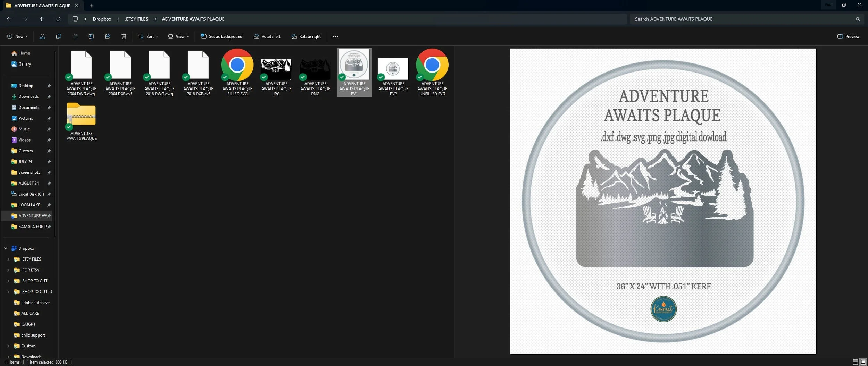Expand the Custom tree node under Dropbox
Screen dimensions: 868x366
coord(8,346)
